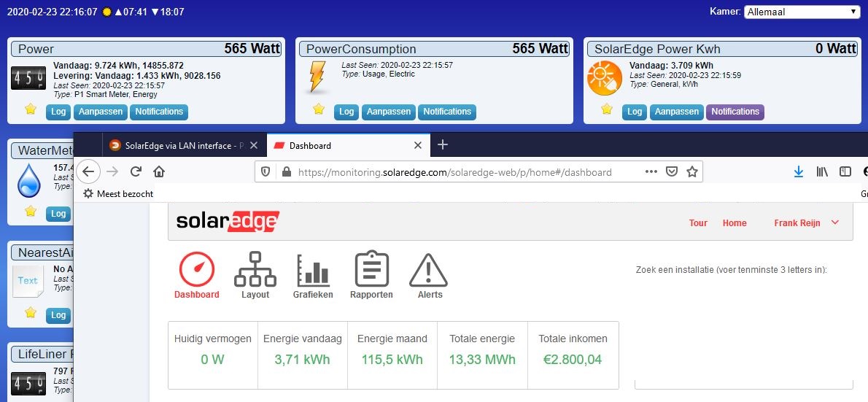Open the Kamer room dropdown
Screen dimensions: 868x402
802,12
